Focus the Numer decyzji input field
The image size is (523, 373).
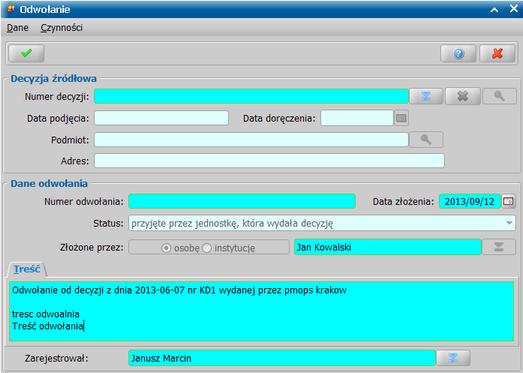(x=251, y=96)
